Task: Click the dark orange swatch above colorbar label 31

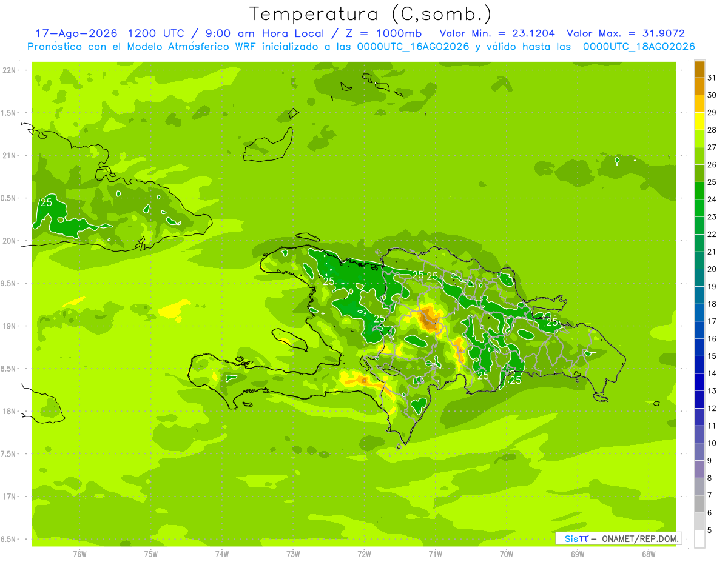Action: pos(699,69)
